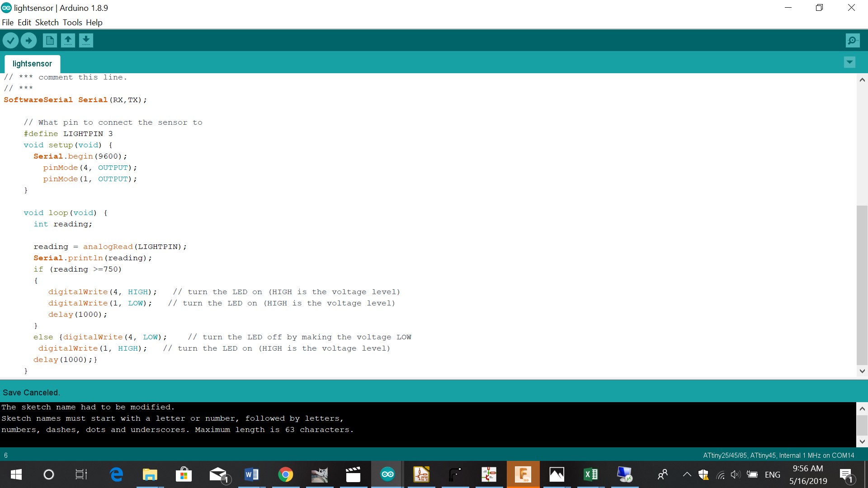This screenshot has height=488, width=868.
Task: Select the lightsensor tab
Action: [32, 64]
